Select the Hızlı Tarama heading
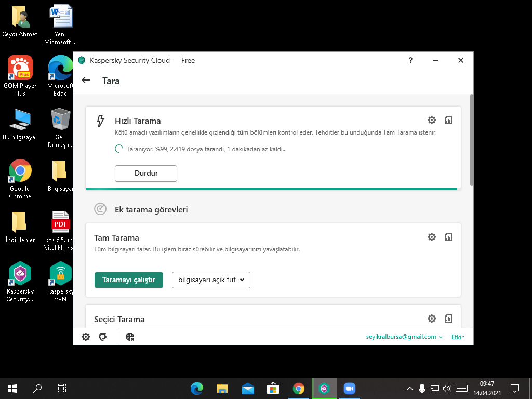Screen dimensions: 532x399 [x=138, y=121]
